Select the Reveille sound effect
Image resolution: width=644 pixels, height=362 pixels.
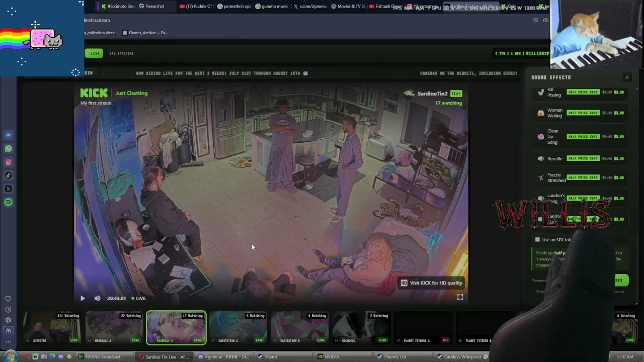[581, 158]
